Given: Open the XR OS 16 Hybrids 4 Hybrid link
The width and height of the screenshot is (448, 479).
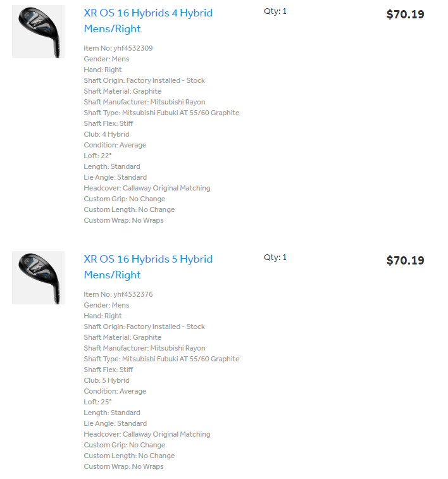Looking at the screenshot, I should (x=148, y=21).
